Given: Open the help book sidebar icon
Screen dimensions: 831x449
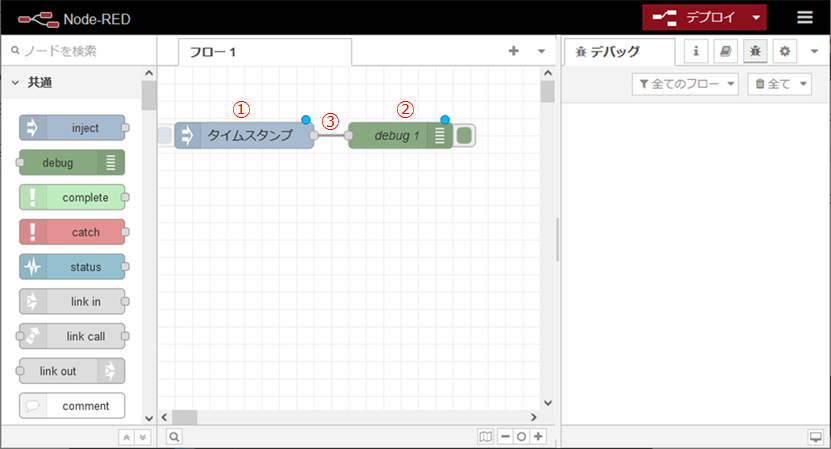Looking at the screenshot, I should click(726, 51).
